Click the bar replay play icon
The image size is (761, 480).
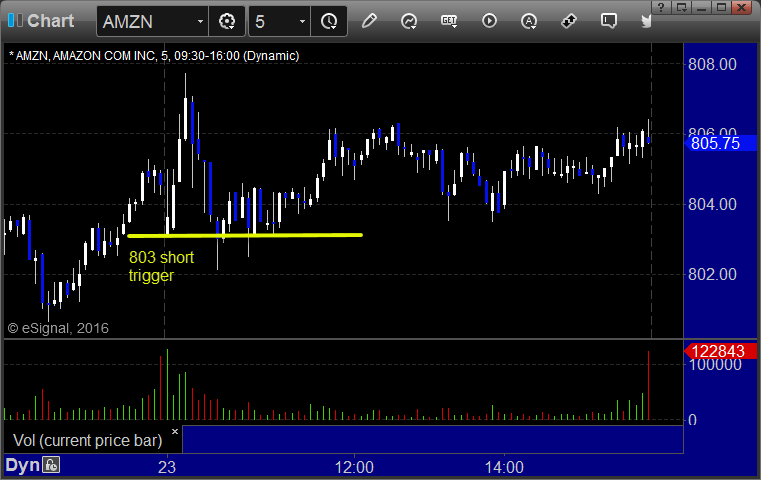point(489,21)
